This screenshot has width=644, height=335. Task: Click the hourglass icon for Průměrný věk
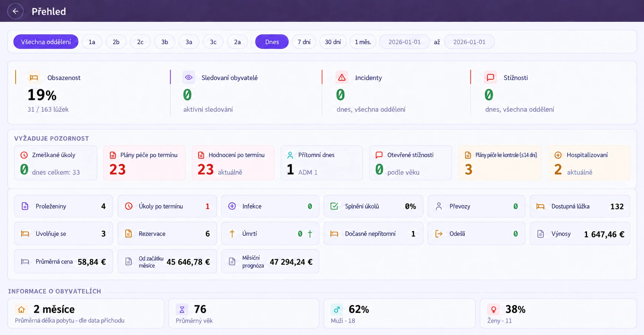[x=182, y=309]
